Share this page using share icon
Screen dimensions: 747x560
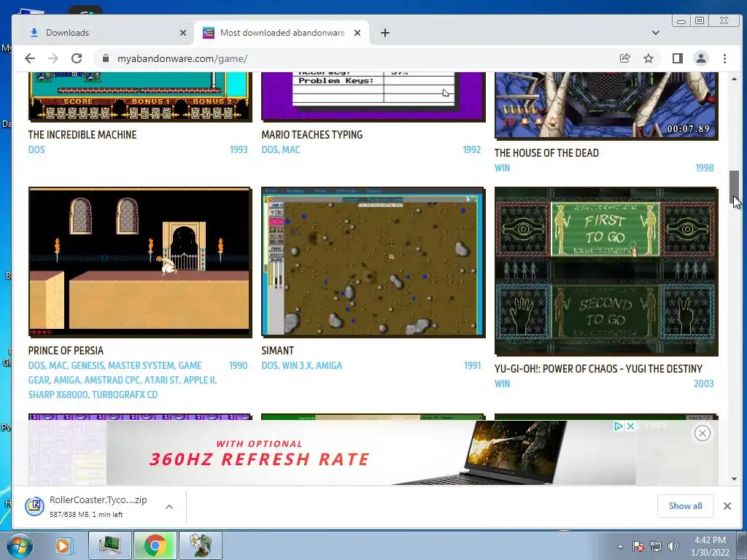pyautogui.click(x=624, y=58)
